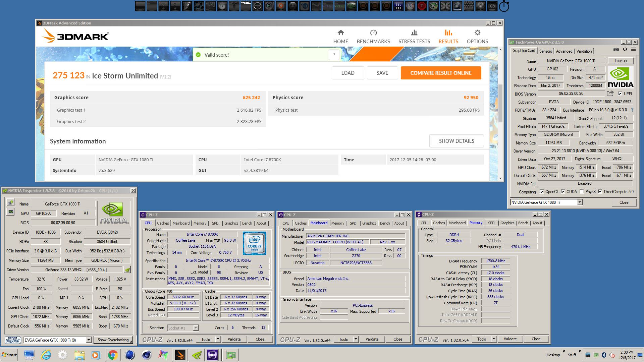Toggle the PhysX checkbox in GPU-Z
This screenshot has height=362, width=644.
(581, 192)
